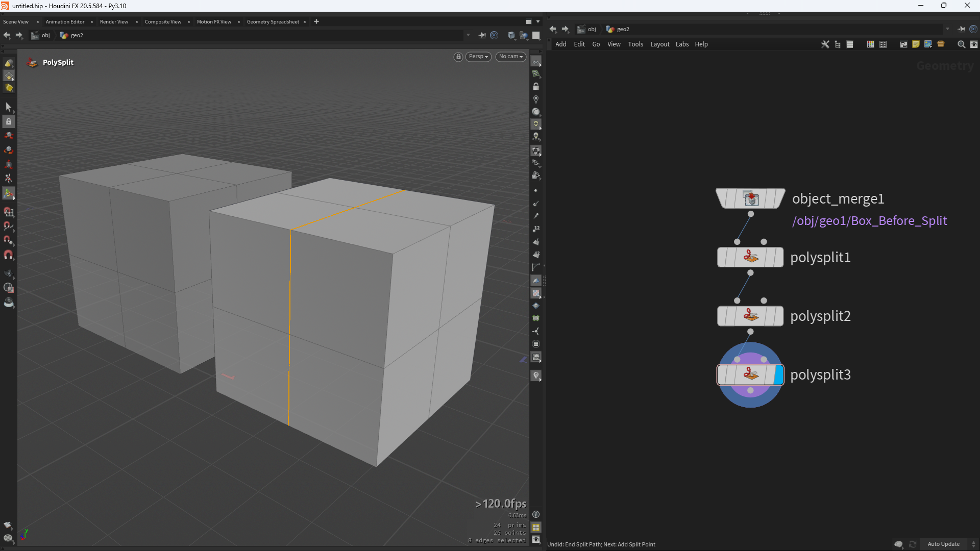Create a network box icon
The width and height of the screenshot is (980, 551).
pyautogui.click(x=903, y=44)
